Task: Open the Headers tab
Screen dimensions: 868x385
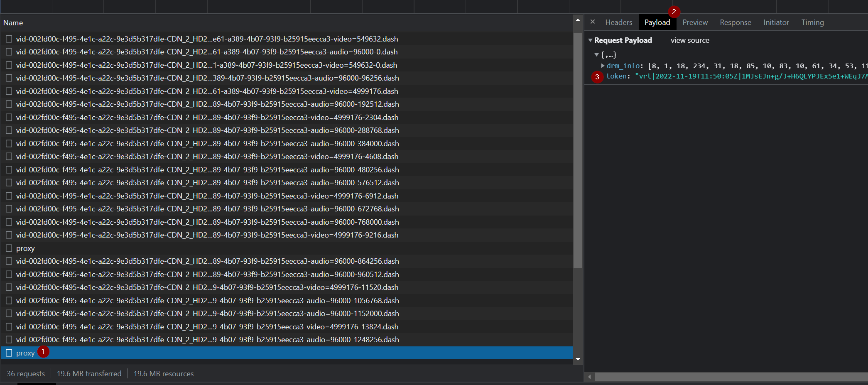Action: 619,22
